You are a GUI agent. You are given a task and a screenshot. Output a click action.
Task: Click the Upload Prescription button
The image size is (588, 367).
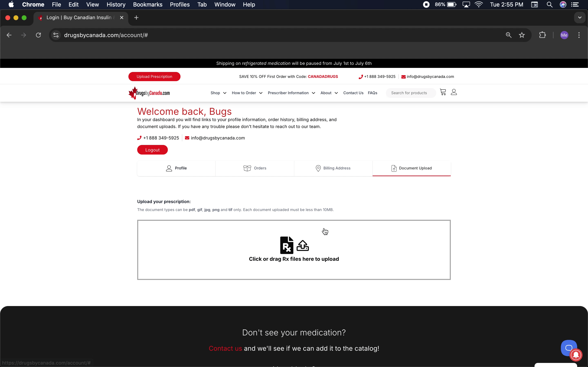click(154, 76)
